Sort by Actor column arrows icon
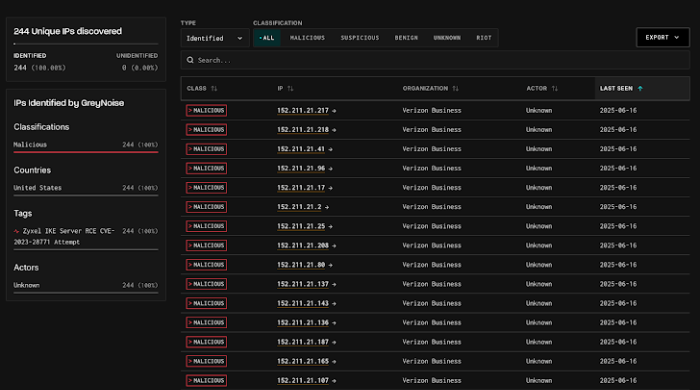The image size is (700, 390). [x=554, y=88]
